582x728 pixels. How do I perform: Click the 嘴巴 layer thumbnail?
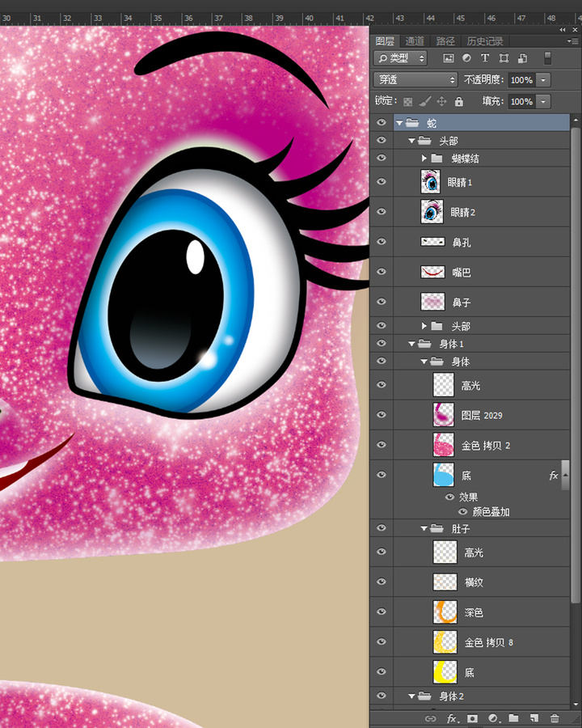(x=432, y=272)
